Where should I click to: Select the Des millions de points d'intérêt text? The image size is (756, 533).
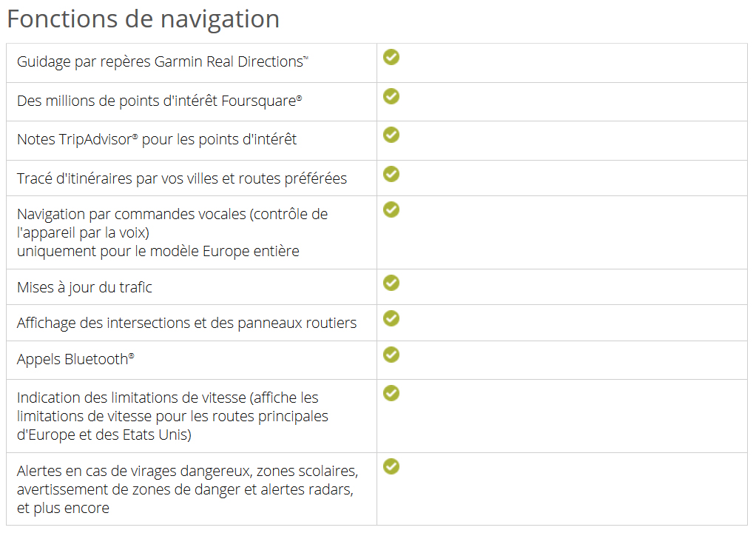tap(160, 101)
